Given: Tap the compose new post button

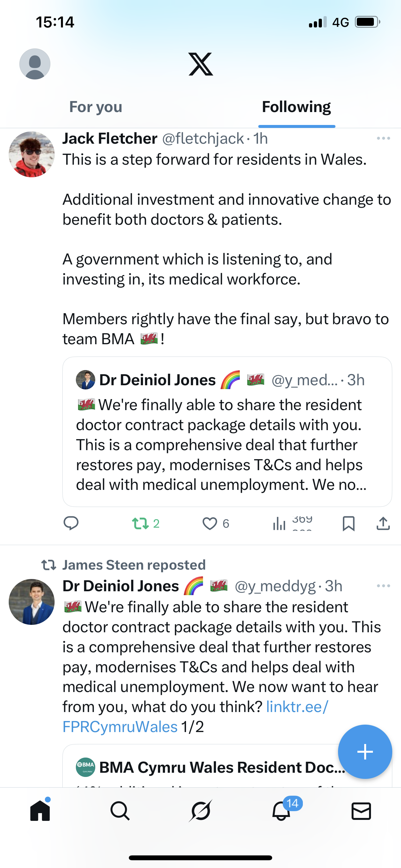Looking at the screenshot, I should click(365, 752).
